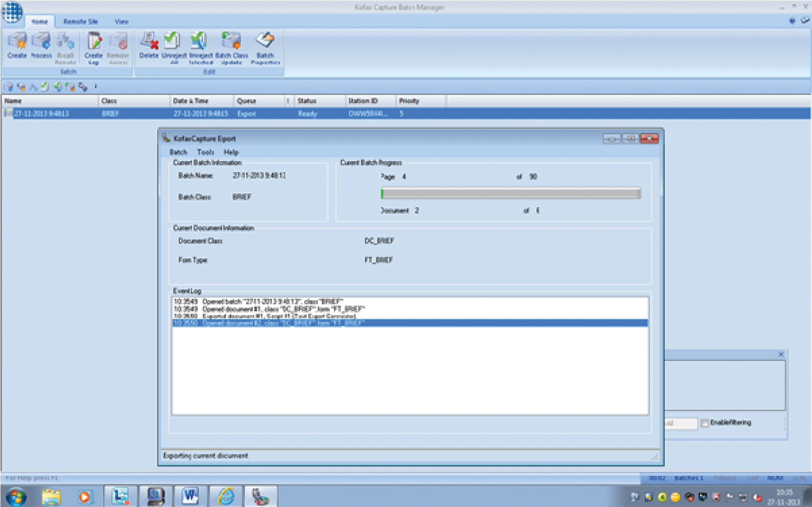This screenshot has height=507, width=812.
Task: Switch to the View ribbon tab
Action: [x=121, y=22]
